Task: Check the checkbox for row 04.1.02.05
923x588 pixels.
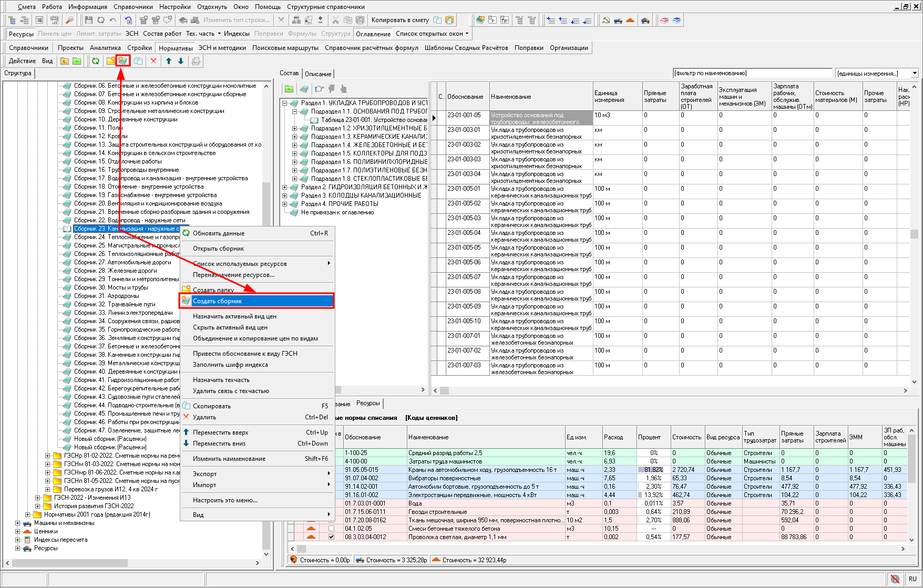Action: click(331, 529)
